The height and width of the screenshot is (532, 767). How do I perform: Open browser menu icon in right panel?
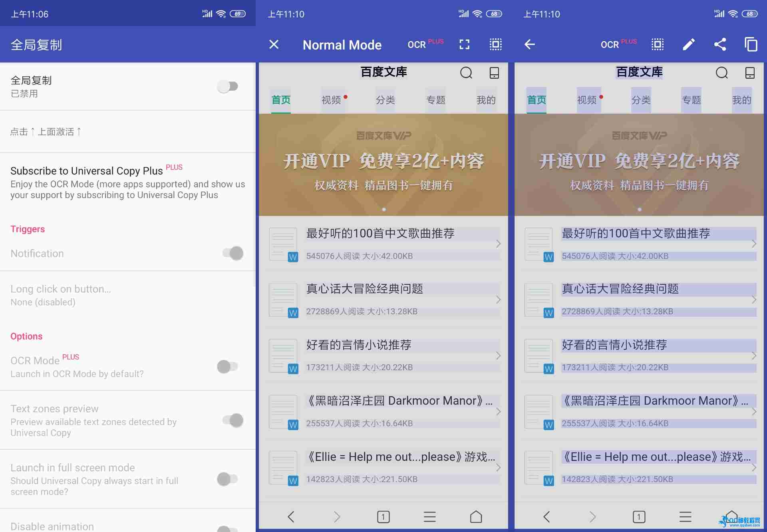[x=686, y=517]
